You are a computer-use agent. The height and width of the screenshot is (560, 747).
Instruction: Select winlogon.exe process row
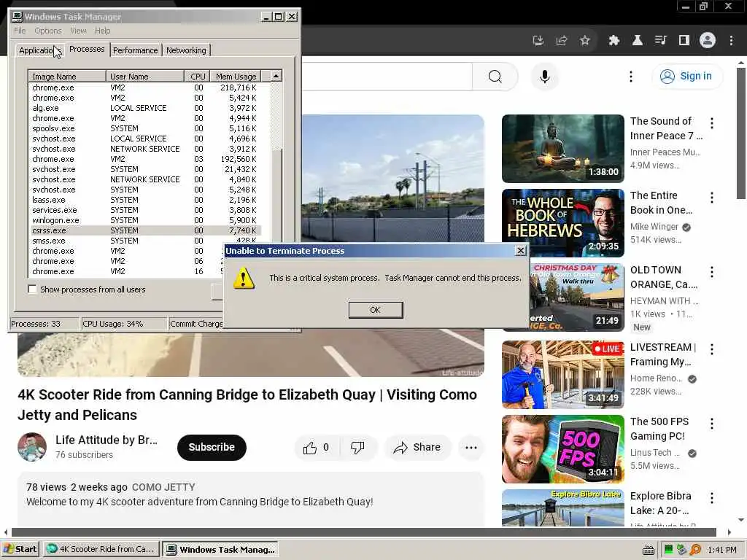coord(144,220)
